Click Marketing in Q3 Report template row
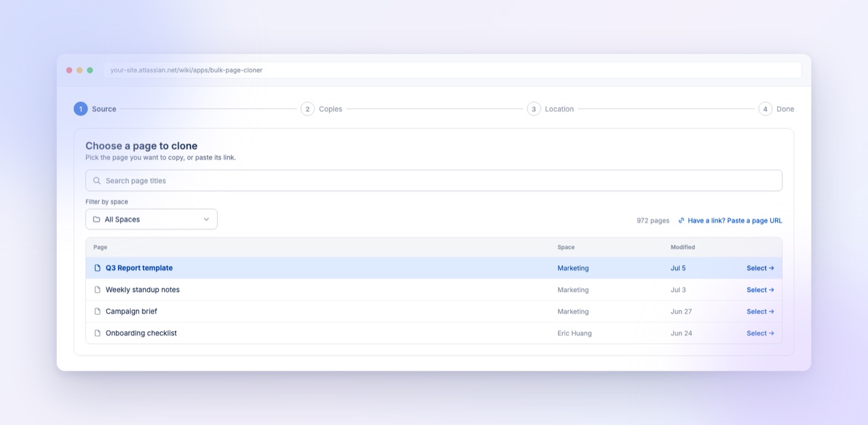 coord(573,268)
